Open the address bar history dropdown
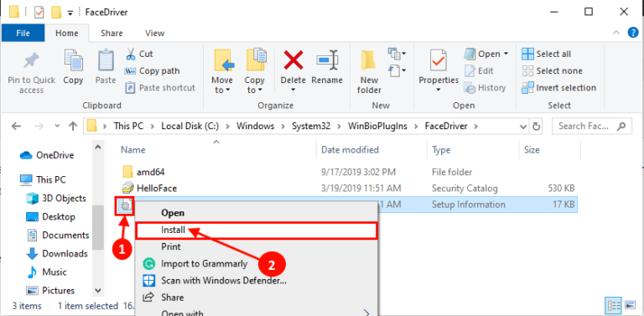644x316 pixels. coord(523,126)
